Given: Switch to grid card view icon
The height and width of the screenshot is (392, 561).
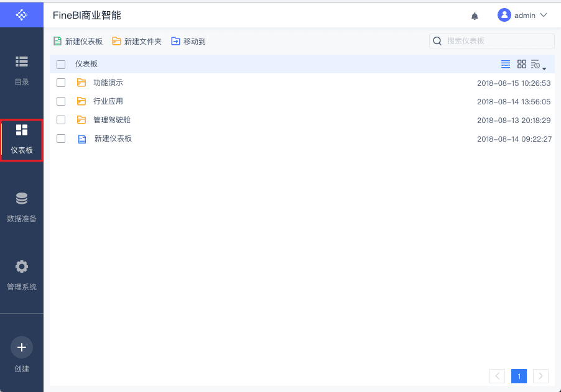Looking at the screenshot, I should click(x=522, y=64).
